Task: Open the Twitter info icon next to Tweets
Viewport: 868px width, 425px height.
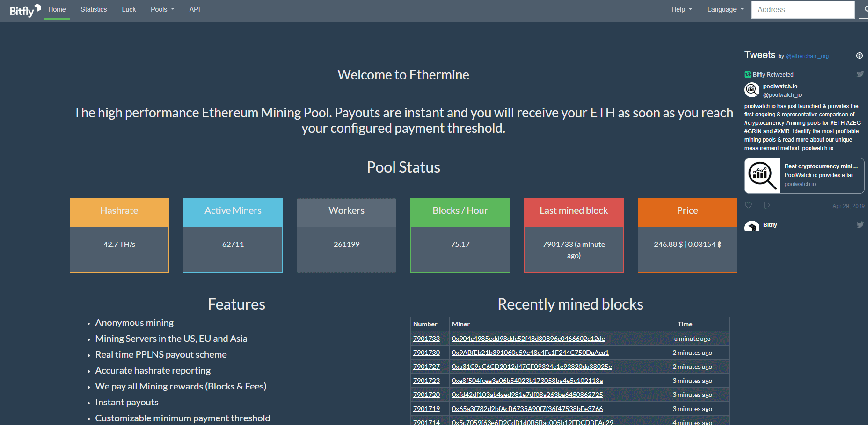Action: point(860,56)
